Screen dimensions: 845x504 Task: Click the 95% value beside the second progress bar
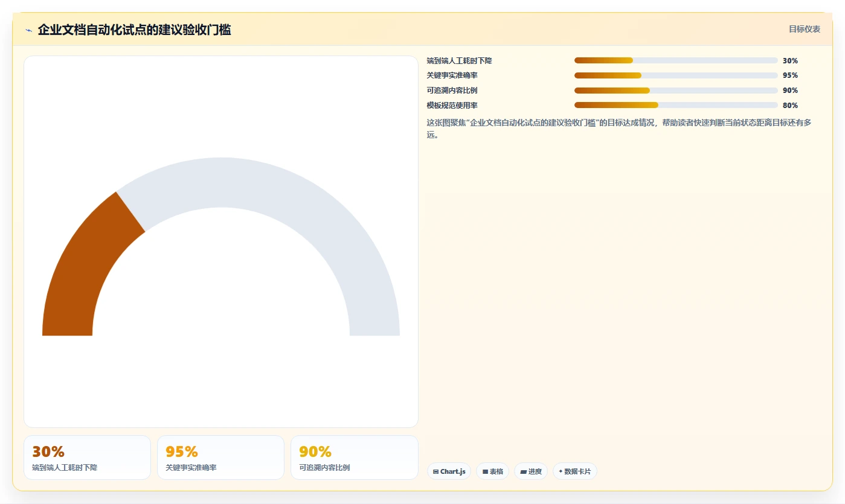tap(790, 75)
